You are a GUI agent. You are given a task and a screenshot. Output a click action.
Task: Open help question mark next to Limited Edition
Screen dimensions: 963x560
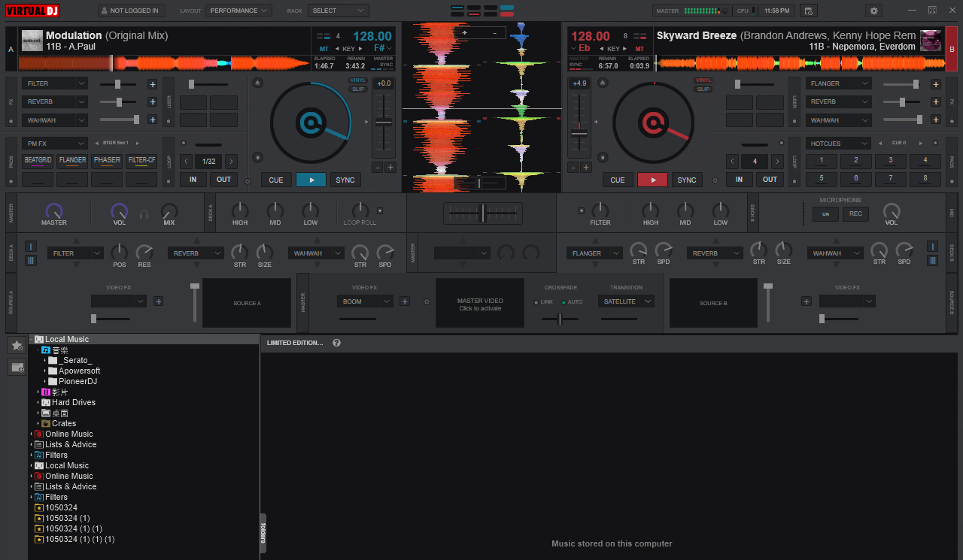[336, 343]
